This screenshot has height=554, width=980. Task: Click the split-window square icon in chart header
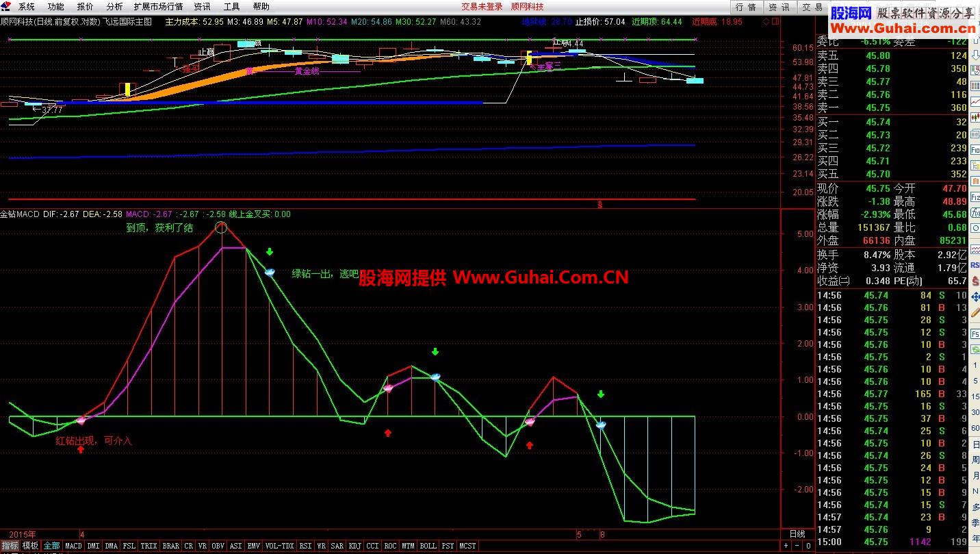click(x=775, y=21)
